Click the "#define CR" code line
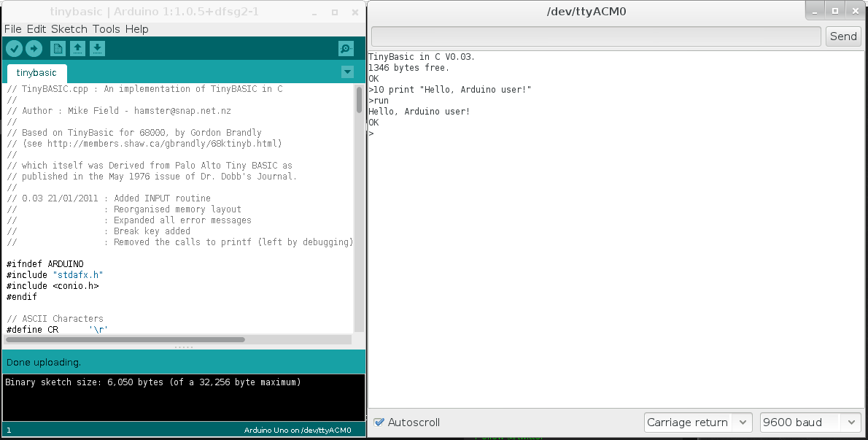 [57, 329]
